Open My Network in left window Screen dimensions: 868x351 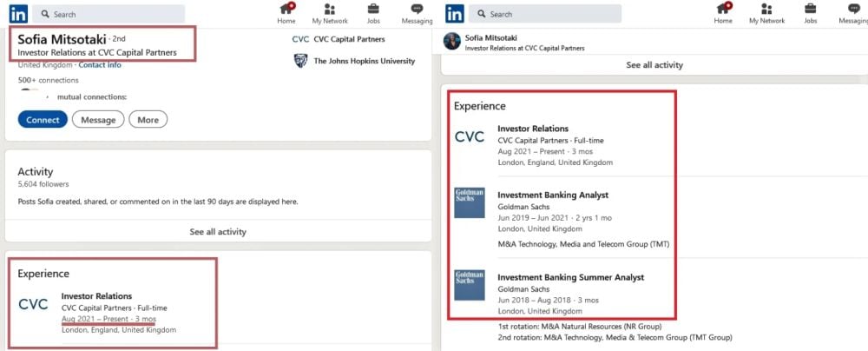coord(330,14)
